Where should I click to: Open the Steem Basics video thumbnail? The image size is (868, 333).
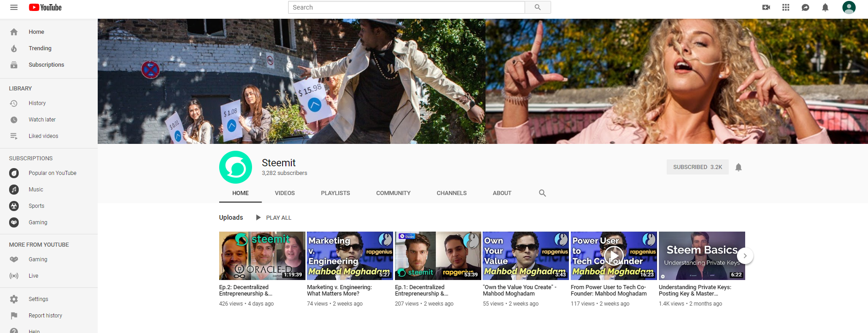click(x=702, y=256)
